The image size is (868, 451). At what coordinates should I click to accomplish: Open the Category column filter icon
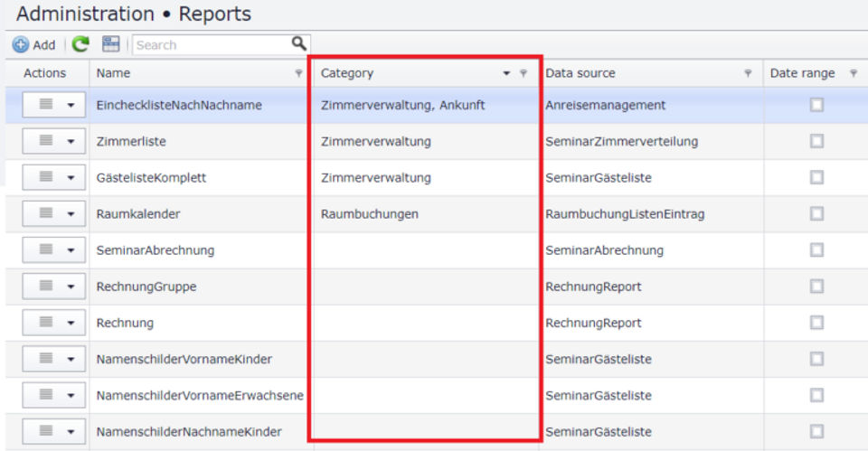(x=523, y=74)
